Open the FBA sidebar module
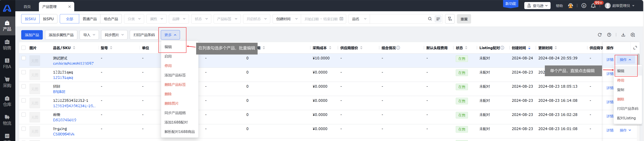The image size is (644, 141). (7, 63)
